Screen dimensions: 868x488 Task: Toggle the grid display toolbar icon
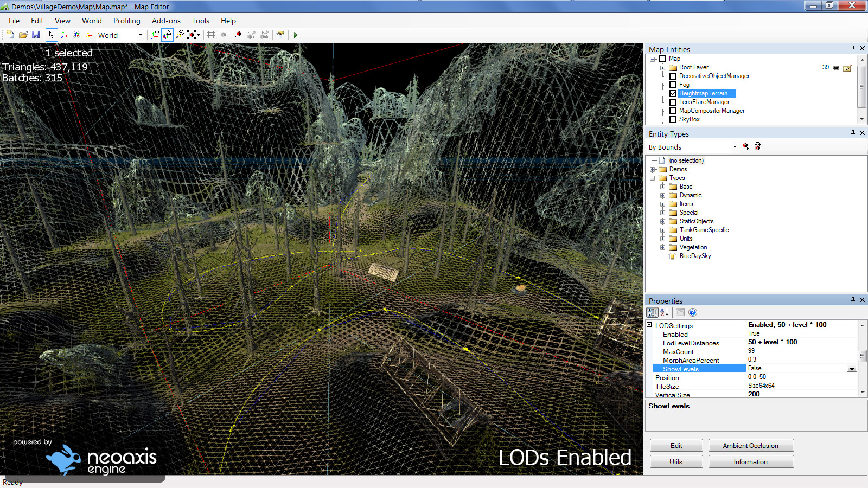coord(211,35)
